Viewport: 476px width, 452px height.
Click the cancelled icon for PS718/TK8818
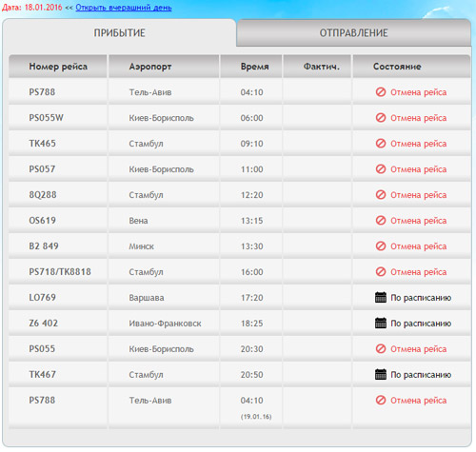pyautogui.click(x=381, y=271)
